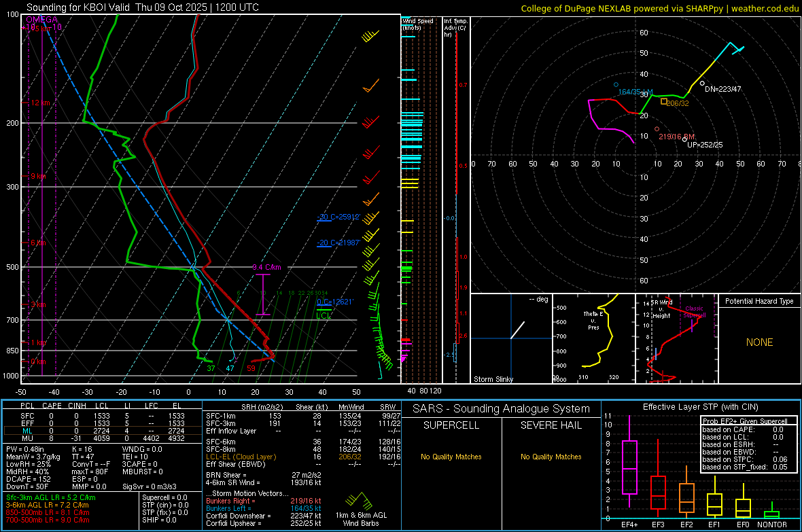Click the Storm Slinky label
The image size is (802, 532).
point(493,379)
